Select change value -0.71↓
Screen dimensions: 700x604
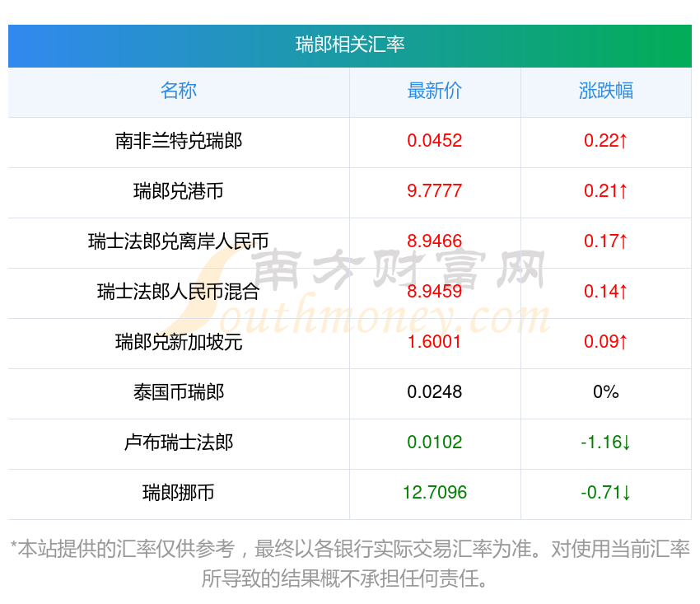pos(606,493)
